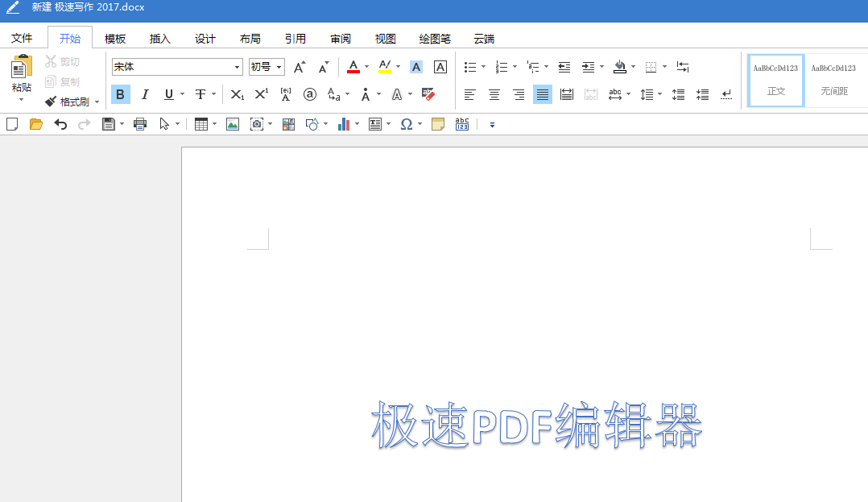Open a file with the folder icon
This screenshot has width=868, height=502.
click(36, 124)
